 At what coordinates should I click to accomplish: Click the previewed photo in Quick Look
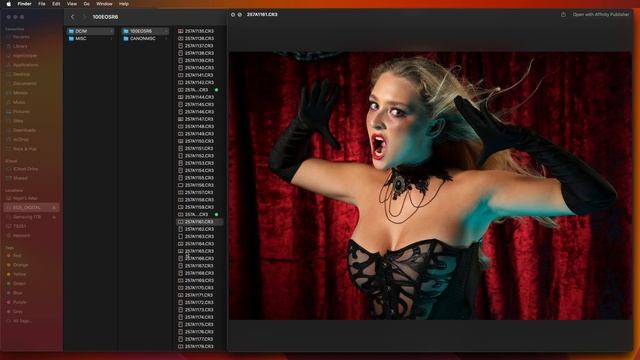coord(430,186)
